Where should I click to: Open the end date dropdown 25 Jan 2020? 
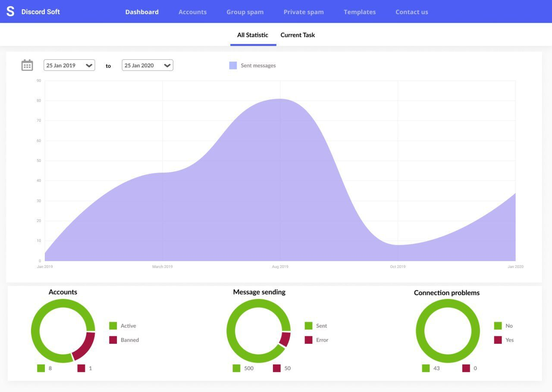[x=147, y=65]
